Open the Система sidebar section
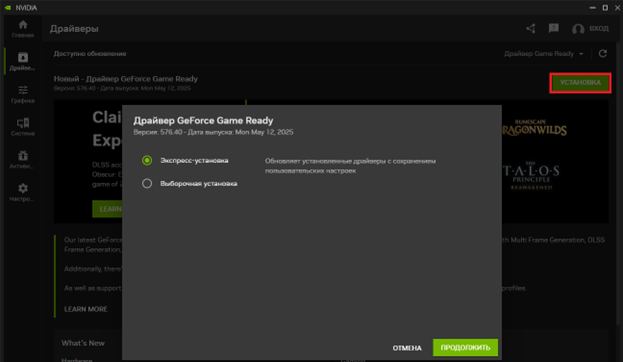The image size is (623, 362). coord(23,127)
